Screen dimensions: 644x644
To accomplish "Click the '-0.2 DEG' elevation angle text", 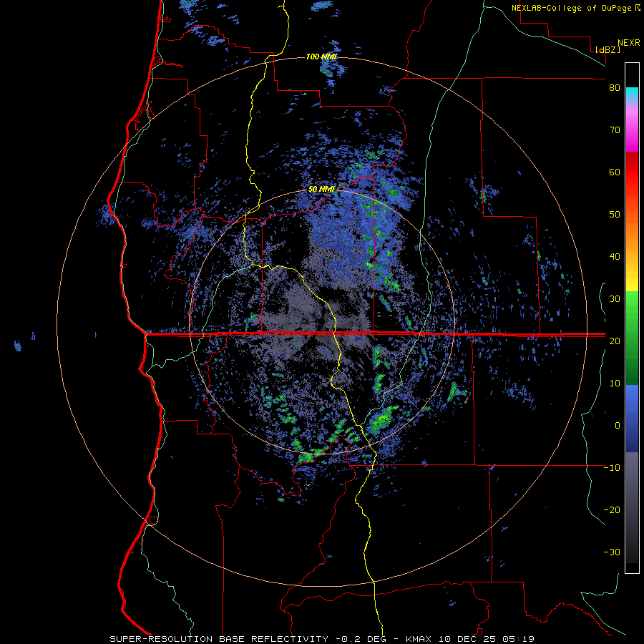I will tap(362, 639).
